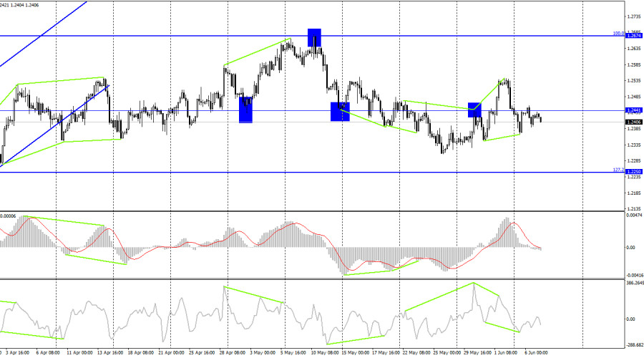This screenshot has width=644, height=358.
Task: Click the 18 Apr 08:00 time label
Action: [140, 353]
